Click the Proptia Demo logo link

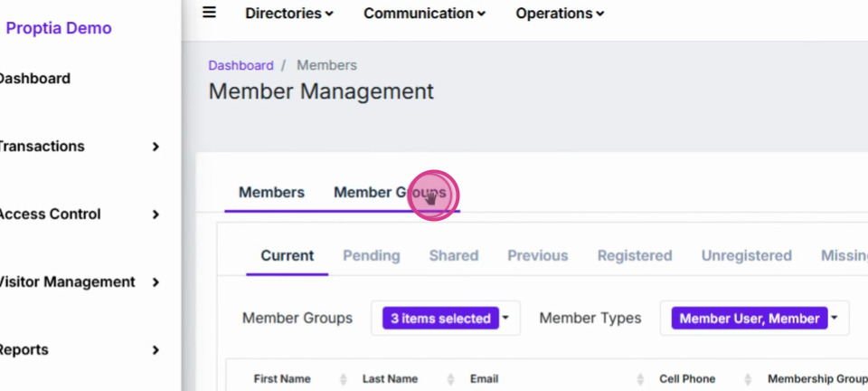tap(59, 28)
